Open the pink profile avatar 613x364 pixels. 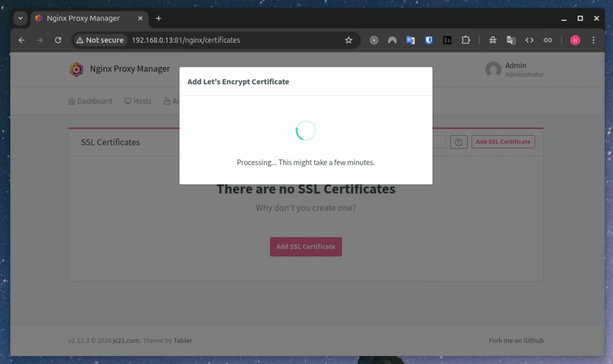tap(575, 40)
